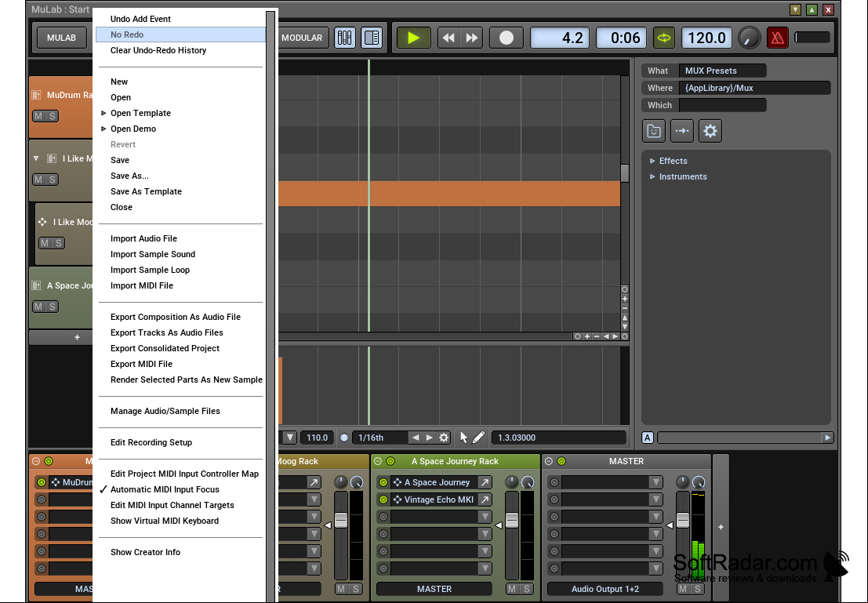Click the MASTER rack volume fader
Image resolution: width=868 pixels, height=603 pixels.
tap(682, 521)
